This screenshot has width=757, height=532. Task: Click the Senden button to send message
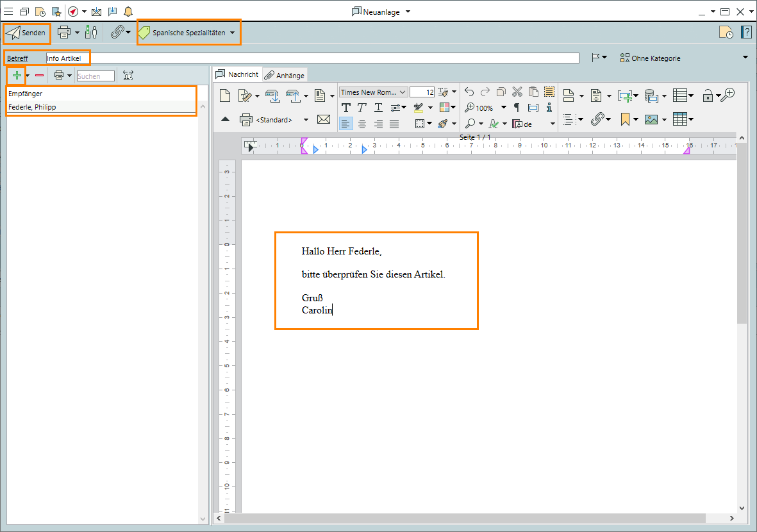pos(26,33)
